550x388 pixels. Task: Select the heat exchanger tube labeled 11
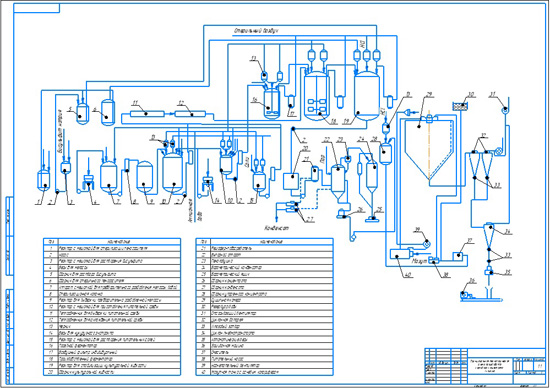[x=147, y=114]
